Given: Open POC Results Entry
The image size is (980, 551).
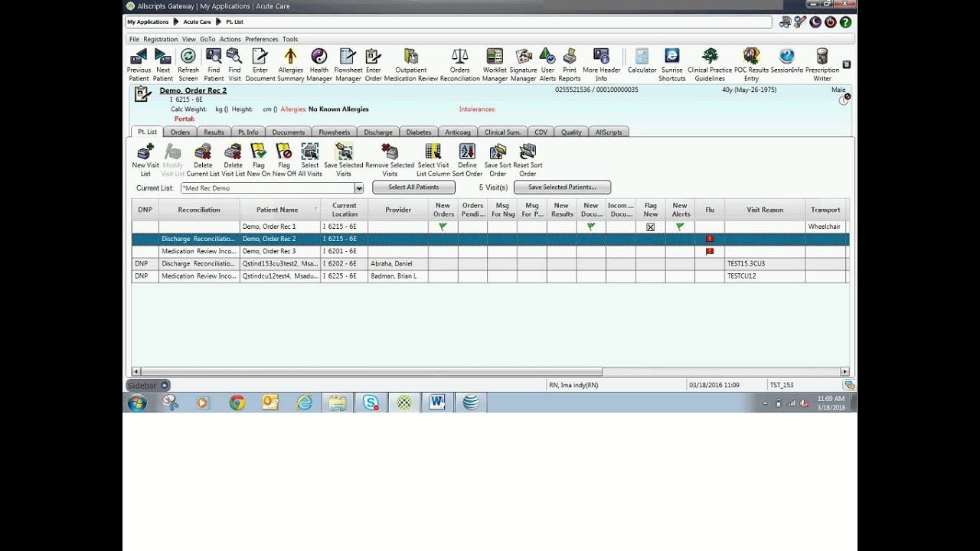Looking at the screenshot, I should coord(751,64).
